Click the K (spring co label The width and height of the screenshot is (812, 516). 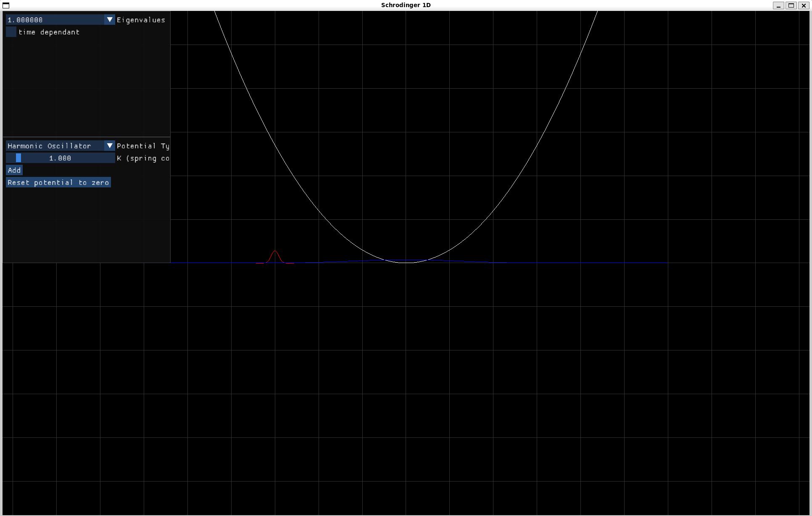click(x=143, y=158)
